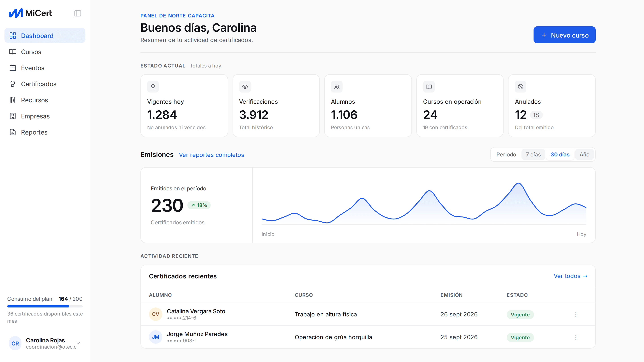Click the eye icon in Verificaciones card

coord(245,87)
